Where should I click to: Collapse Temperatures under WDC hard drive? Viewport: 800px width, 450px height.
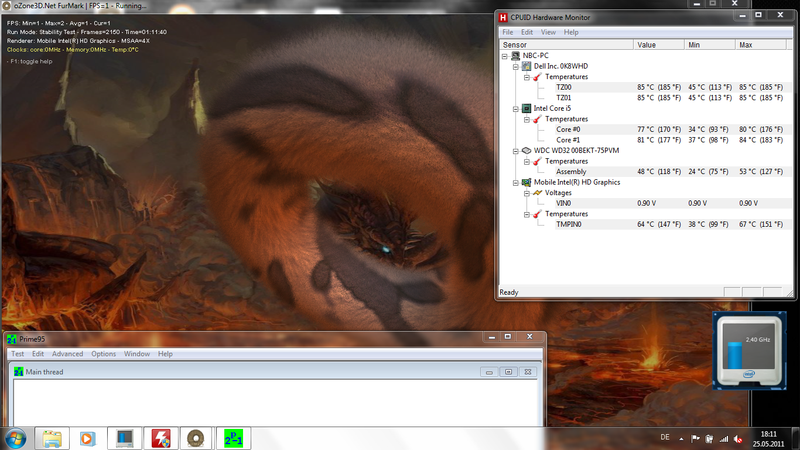point(527,162)
